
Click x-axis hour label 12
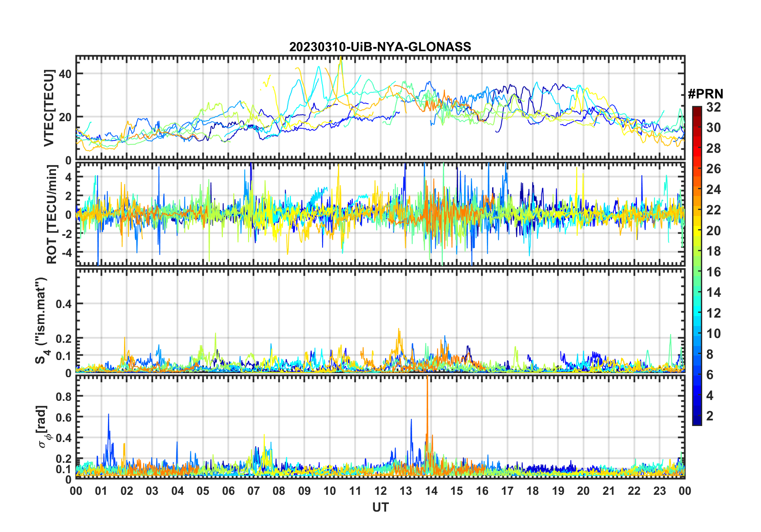[380, 490]
